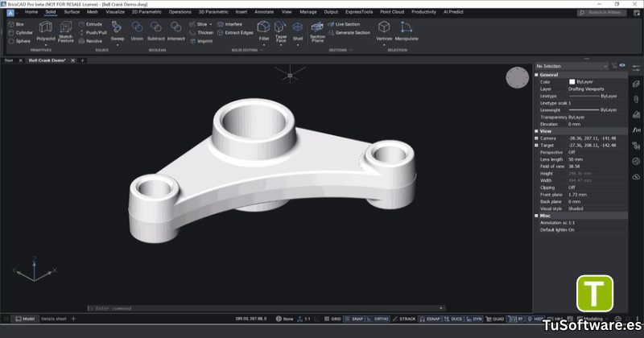The width and height of the screenshot is (644, 338).
Task: Switch to the Mesh ribbon tab
Action: (x=93, y=12)
